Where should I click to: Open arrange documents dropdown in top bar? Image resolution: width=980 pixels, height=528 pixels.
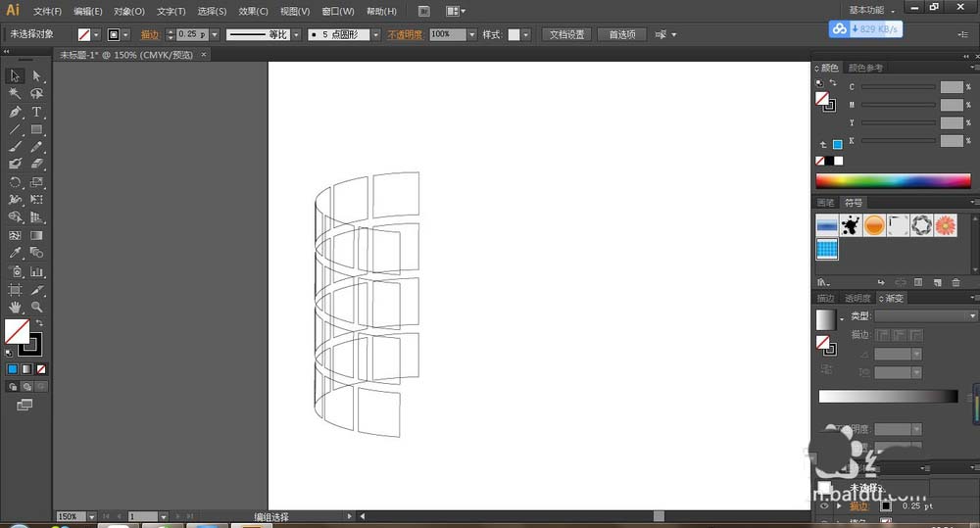tap(456, 11)
